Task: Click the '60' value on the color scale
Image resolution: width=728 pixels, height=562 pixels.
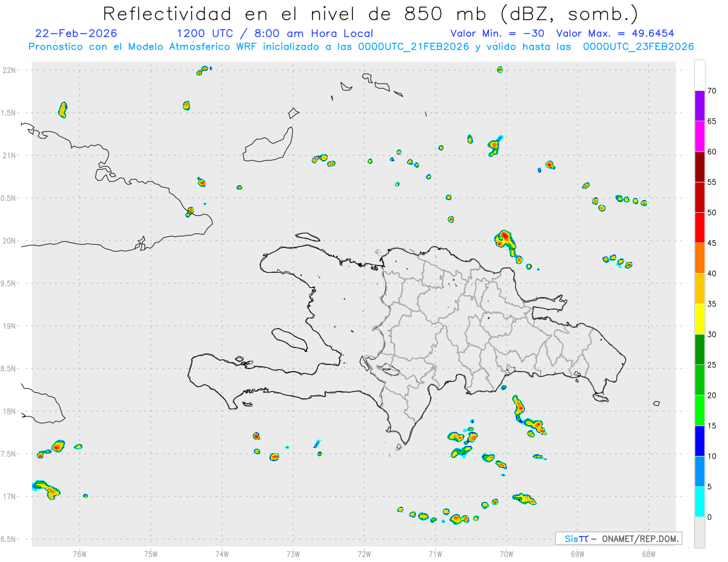Action: click(x=712, y=152)
